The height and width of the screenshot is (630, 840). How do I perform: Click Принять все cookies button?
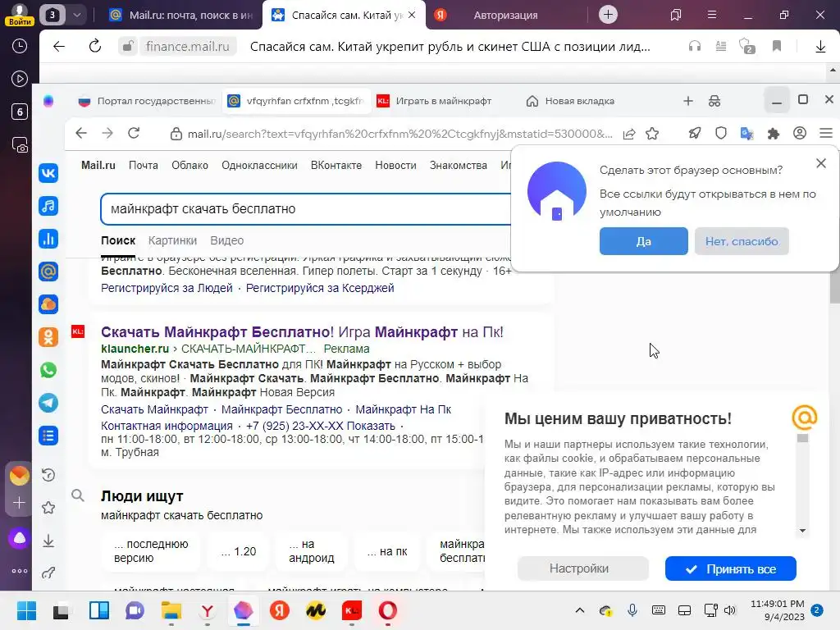[731, 568]
